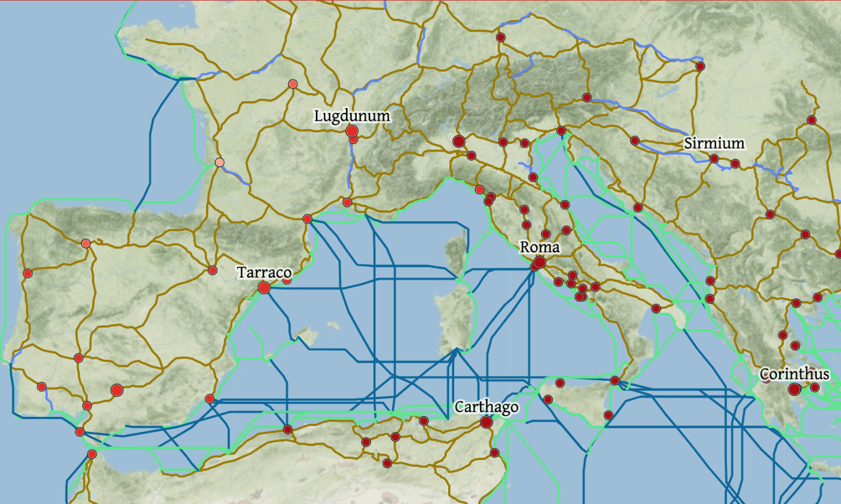Click the marker on Sicily's southeastern coast

(x=609, y=414)
